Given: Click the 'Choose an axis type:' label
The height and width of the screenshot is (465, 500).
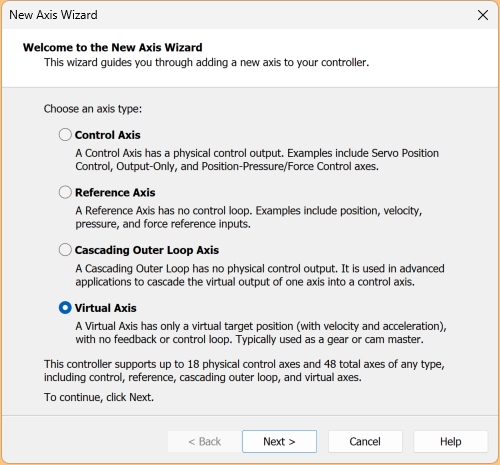Looking at the screenshot, I should pos(93,109).
